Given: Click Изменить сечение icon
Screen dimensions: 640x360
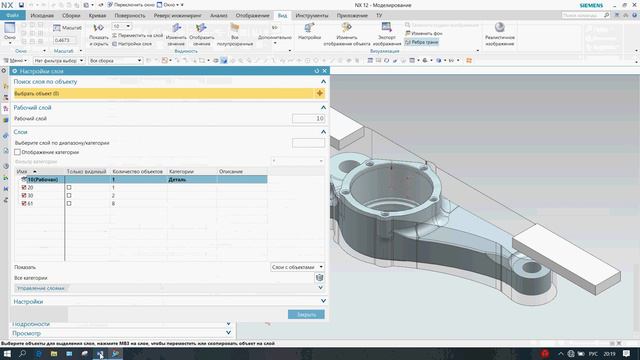Looking at the screenshot, I should [x=176, y=28].
